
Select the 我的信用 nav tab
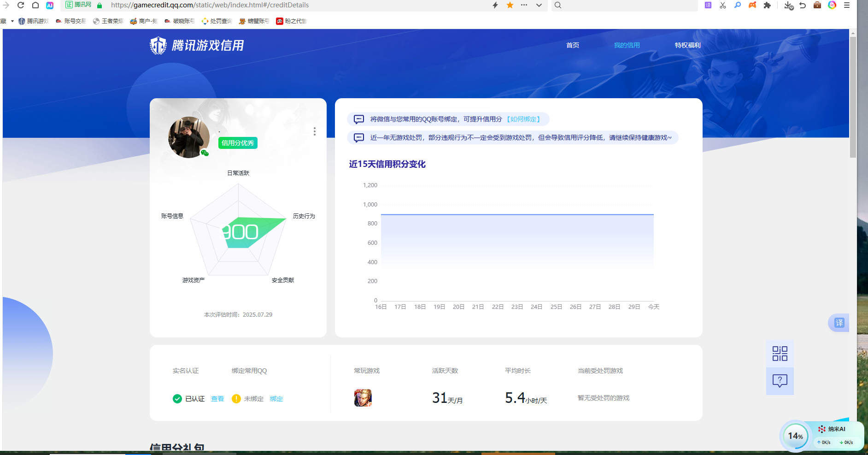coord(627,45)
